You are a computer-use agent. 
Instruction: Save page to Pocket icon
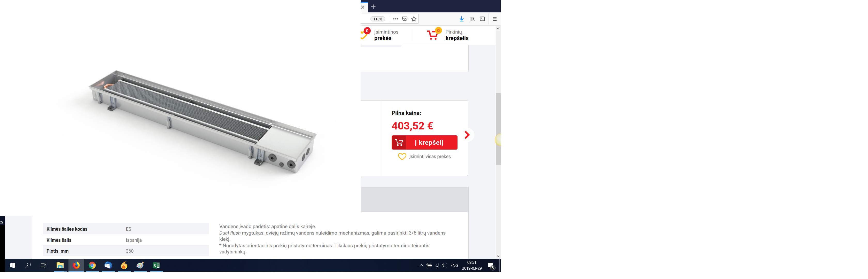point(405,19)
